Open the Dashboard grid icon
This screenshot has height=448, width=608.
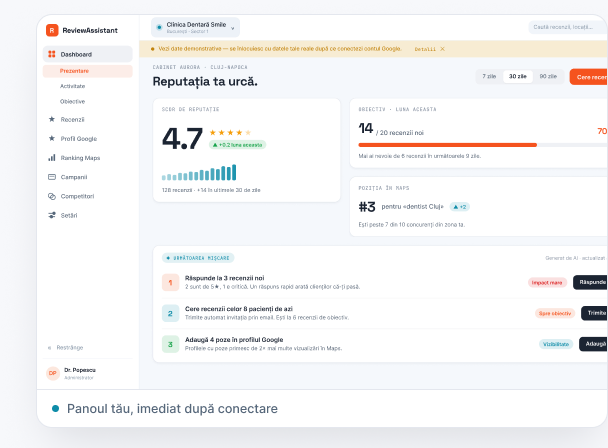click(52, 54)
